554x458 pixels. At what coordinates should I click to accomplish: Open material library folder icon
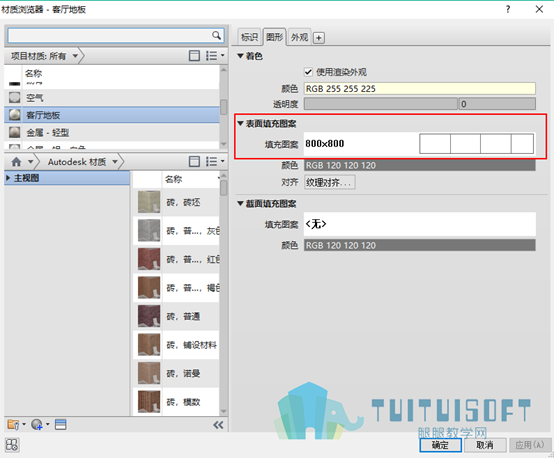(x=13, y=424)
